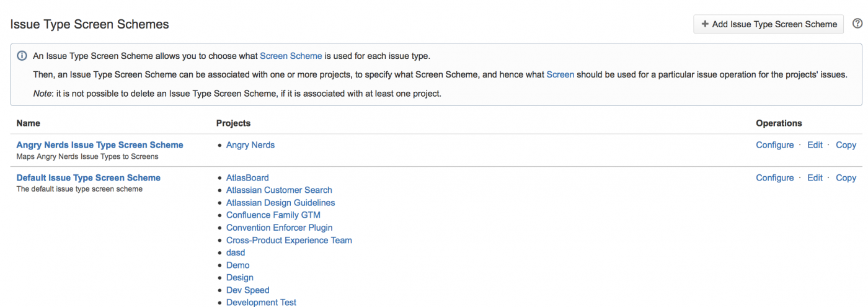868x307 pixels.
Task: Configure the Angry Nerds scheme
Action: tap(774, 145)
